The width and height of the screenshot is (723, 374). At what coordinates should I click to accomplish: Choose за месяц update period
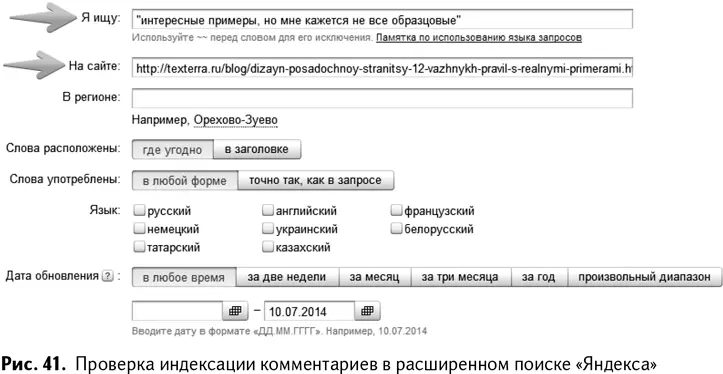pos(375,277)
